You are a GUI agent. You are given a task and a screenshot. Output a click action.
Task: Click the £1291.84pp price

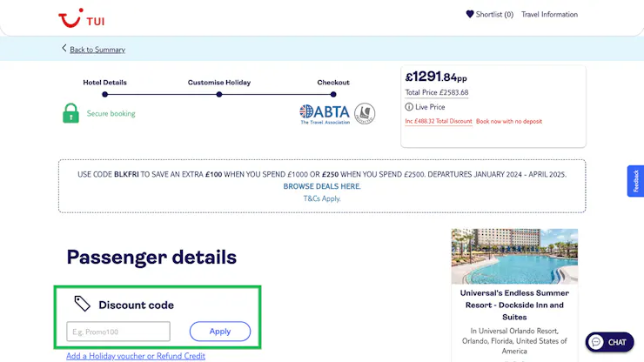[436, 77]
